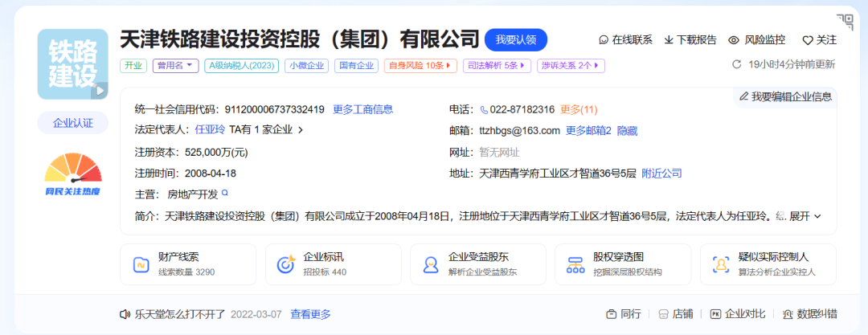The width and height of the screenshot is (868, 335).
Task: Expand the 曾用名 dropdown tag
Action: 175,66
